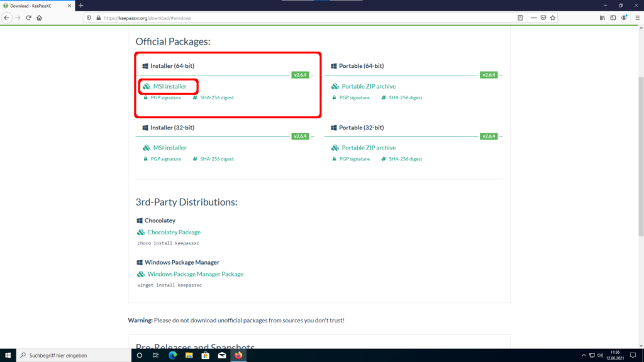The width and height of the screenshot is (644, 362).
Task: Open a new tab with plus button
Action: pyautogui.click(x=81, y=6)
